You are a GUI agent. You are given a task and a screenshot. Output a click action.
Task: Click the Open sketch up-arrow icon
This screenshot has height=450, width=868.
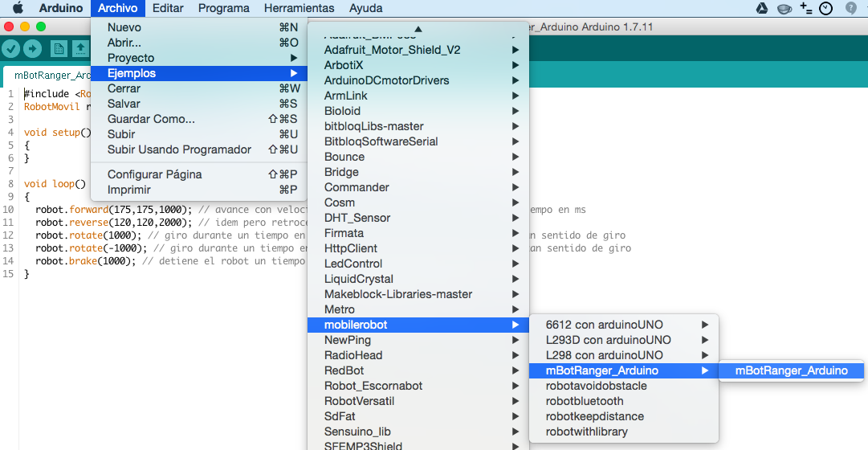coord(80,49)
